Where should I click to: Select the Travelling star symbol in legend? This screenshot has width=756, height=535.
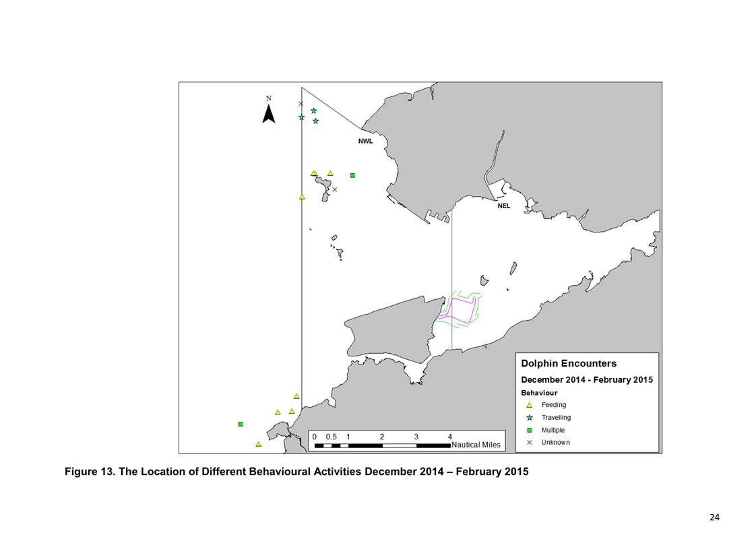pyautogui.click(x=530, y=418)
